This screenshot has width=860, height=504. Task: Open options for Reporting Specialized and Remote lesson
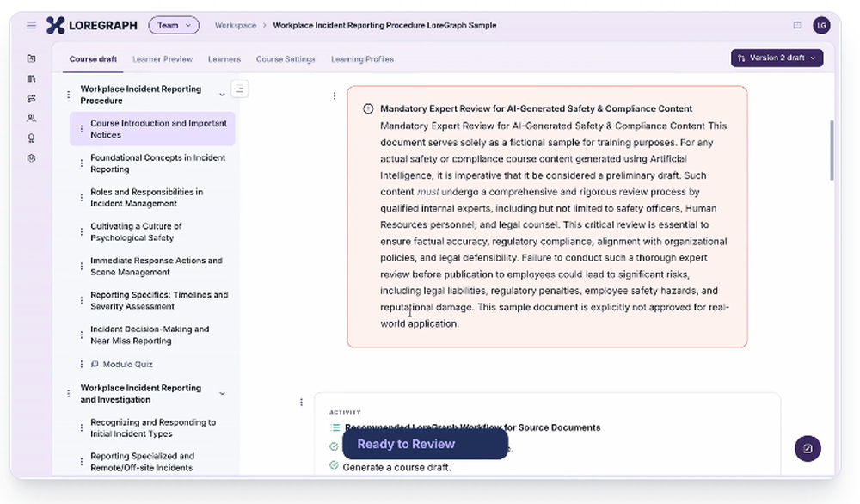82,462
